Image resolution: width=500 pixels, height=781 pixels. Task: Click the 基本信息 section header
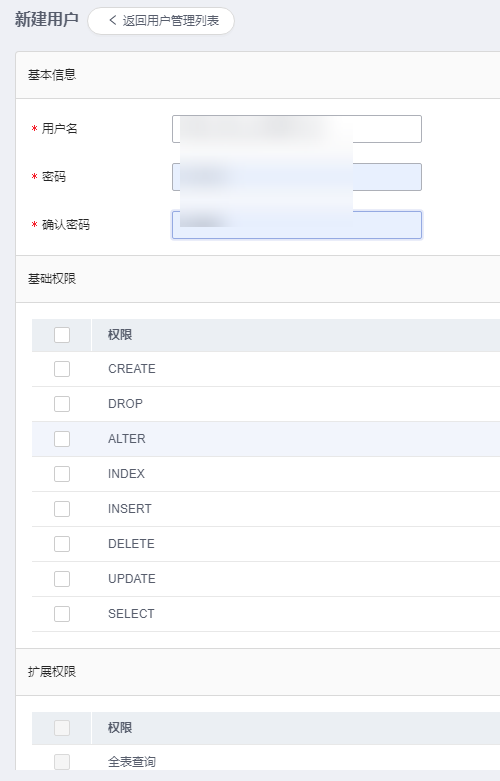tap(52, 75)
